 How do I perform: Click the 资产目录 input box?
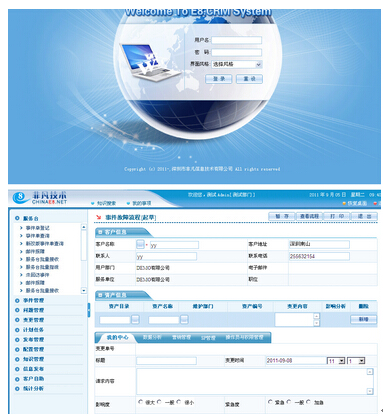coord(115,320)
